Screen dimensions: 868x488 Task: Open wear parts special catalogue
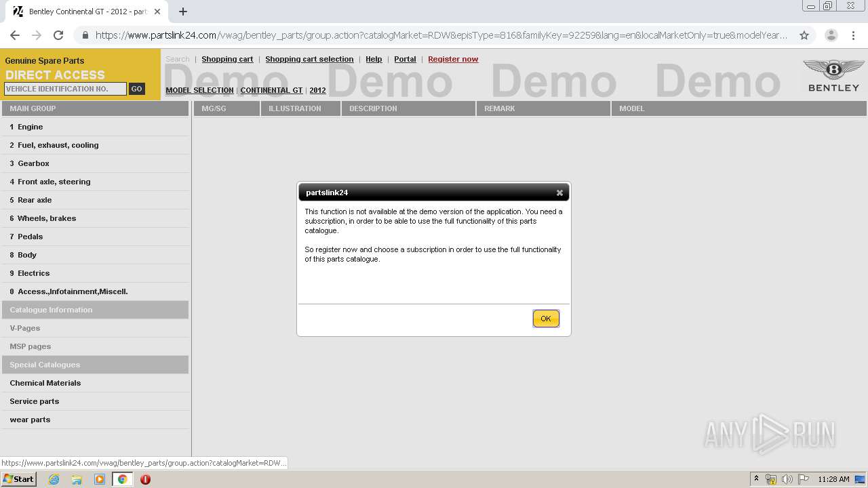(95, 420)
